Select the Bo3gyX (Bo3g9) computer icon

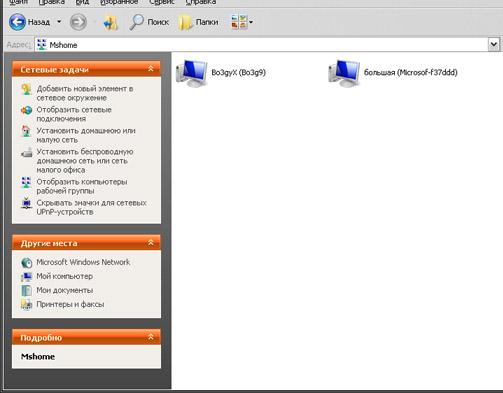[192, 73]
